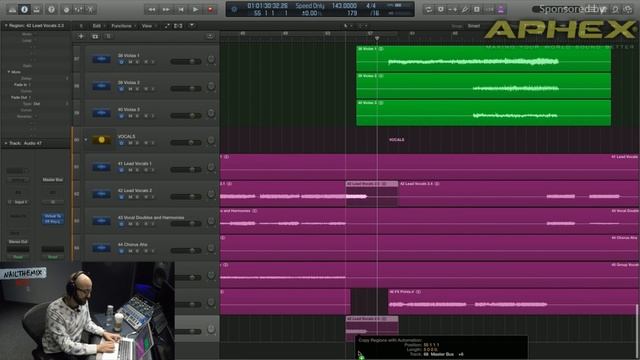Click the Read automation button in left channel strip
The height and width of the screenshot is (360, 640).
[18, 257]
